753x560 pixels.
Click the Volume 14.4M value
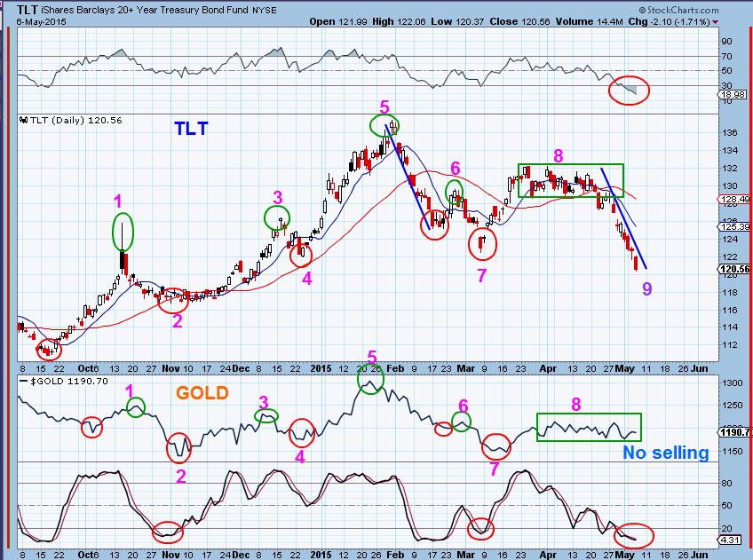(x=590, y=21)
